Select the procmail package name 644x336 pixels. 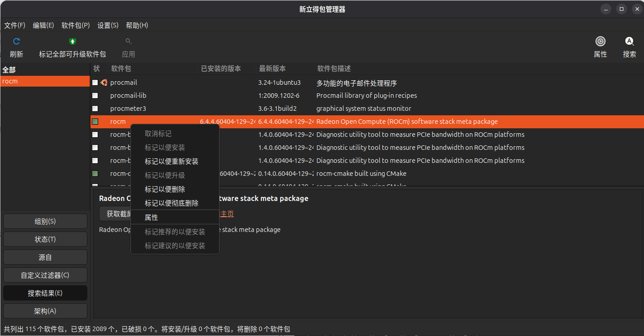tap(124, 83)
